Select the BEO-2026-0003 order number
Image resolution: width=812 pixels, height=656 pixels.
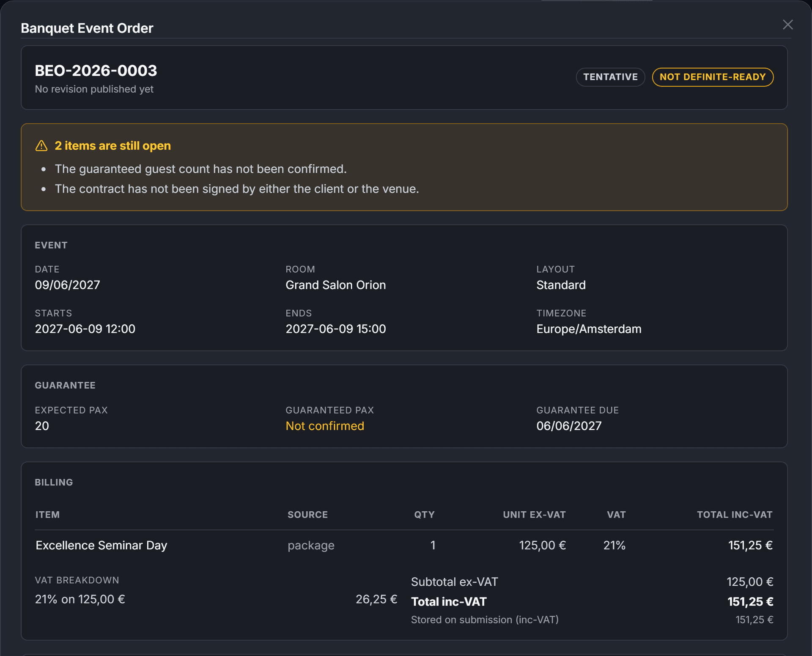pyautogui.click(x=96, y=70)
